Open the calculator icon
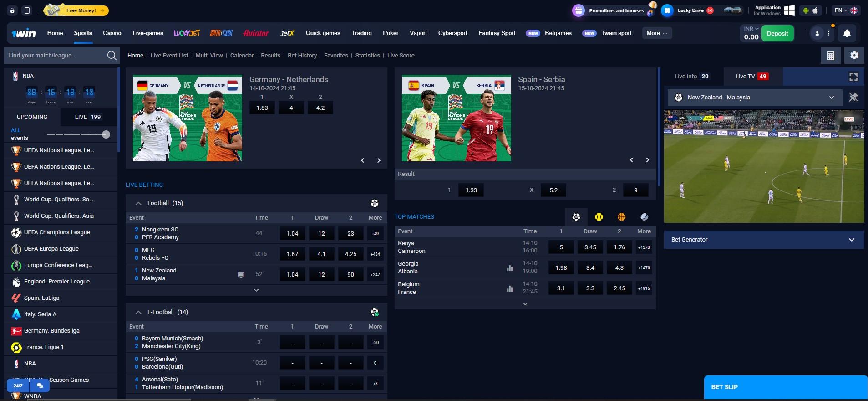Image resolution: width=868 pixels, height=401 pixels. point(830,56)
